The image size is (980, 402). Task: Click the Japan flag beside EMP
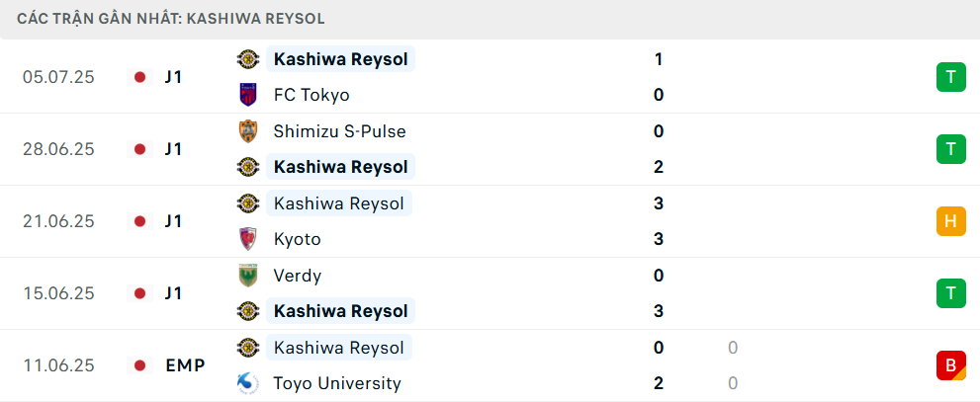(x=140, y=365)
